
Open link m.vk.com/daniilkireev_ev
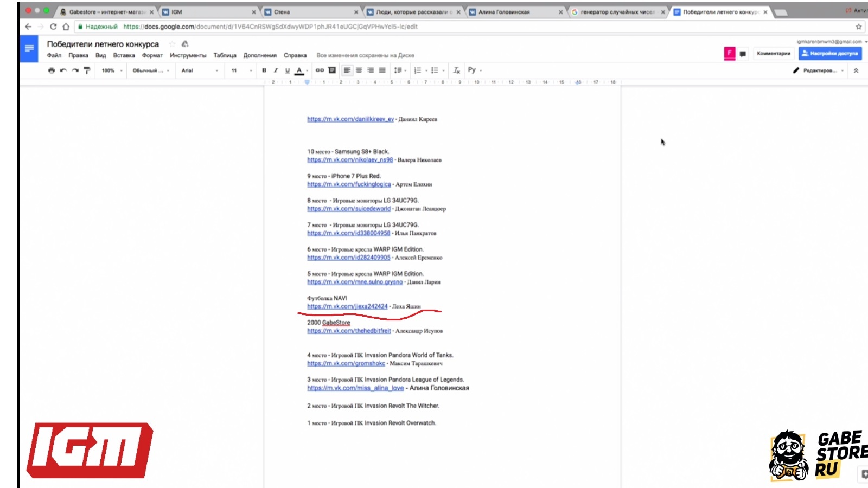(350, 119)
